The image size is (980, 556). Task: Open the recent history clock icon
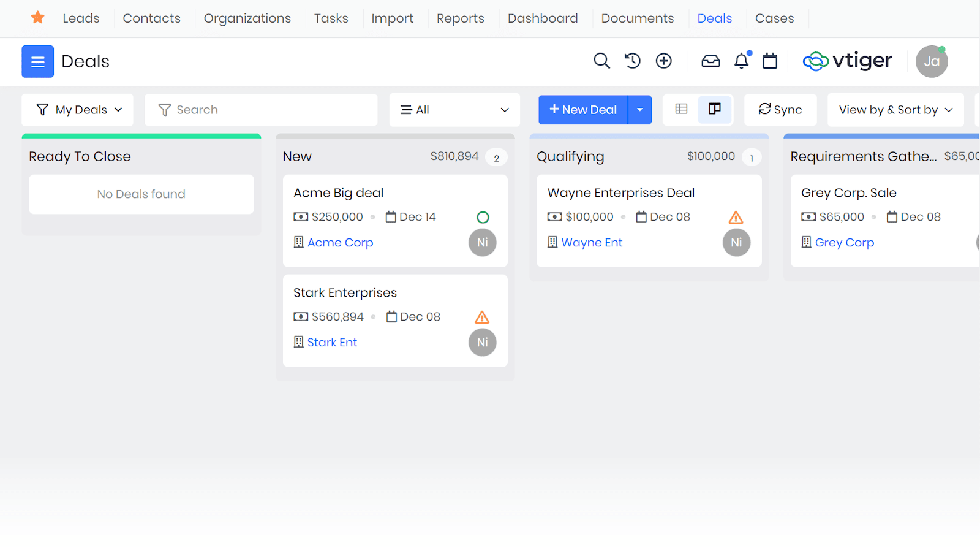[633, 61]
